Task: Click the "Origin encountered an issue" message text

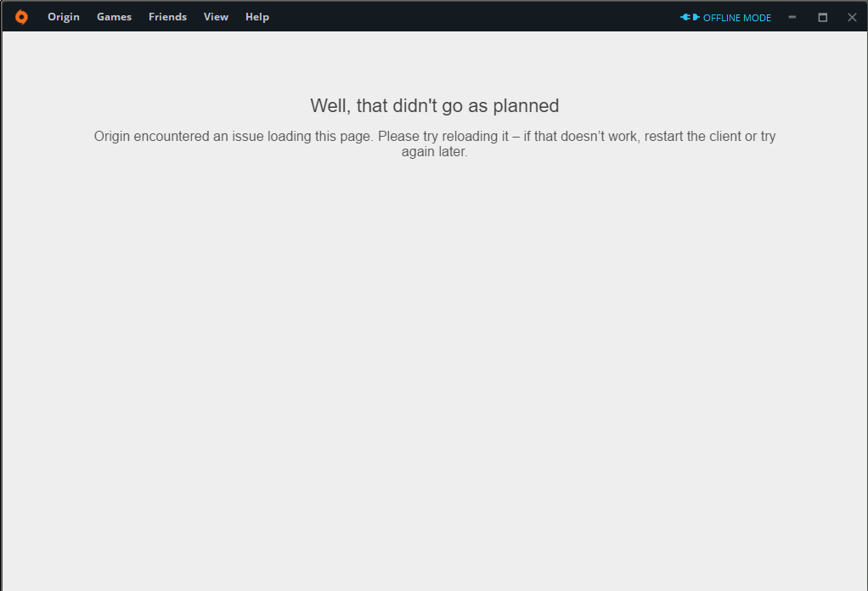Action: 435,144
